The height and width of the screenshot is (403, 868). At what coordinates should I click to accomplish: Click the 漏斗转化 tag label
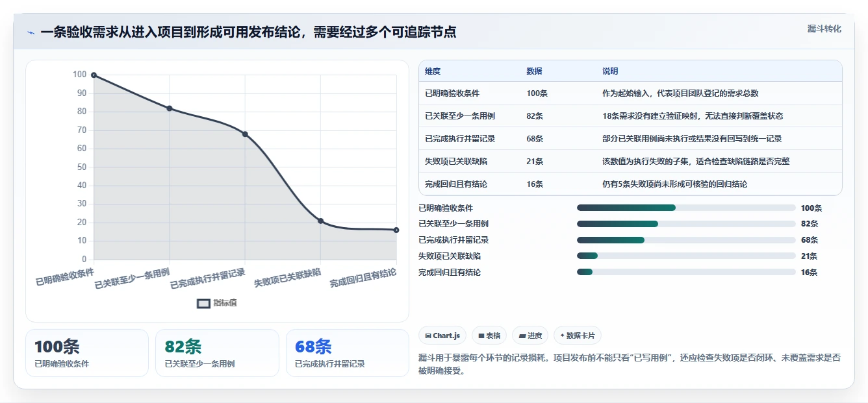824,29
